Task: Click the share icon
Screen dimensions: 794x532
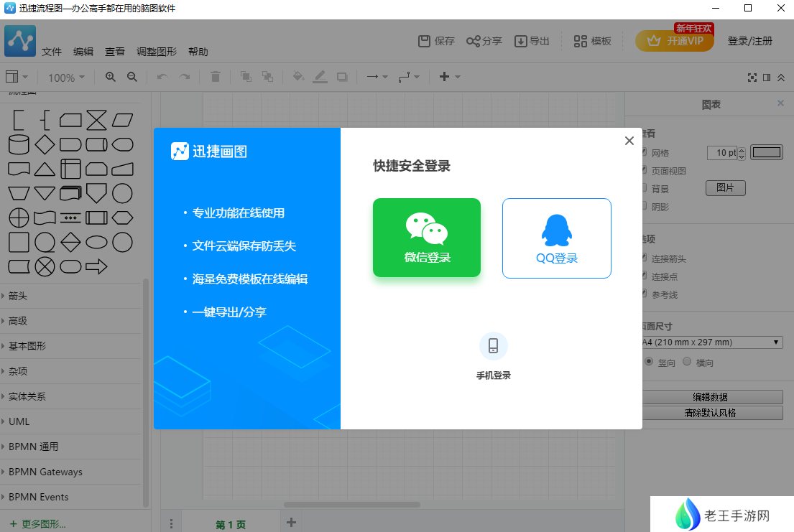Action: coord(473,41)
